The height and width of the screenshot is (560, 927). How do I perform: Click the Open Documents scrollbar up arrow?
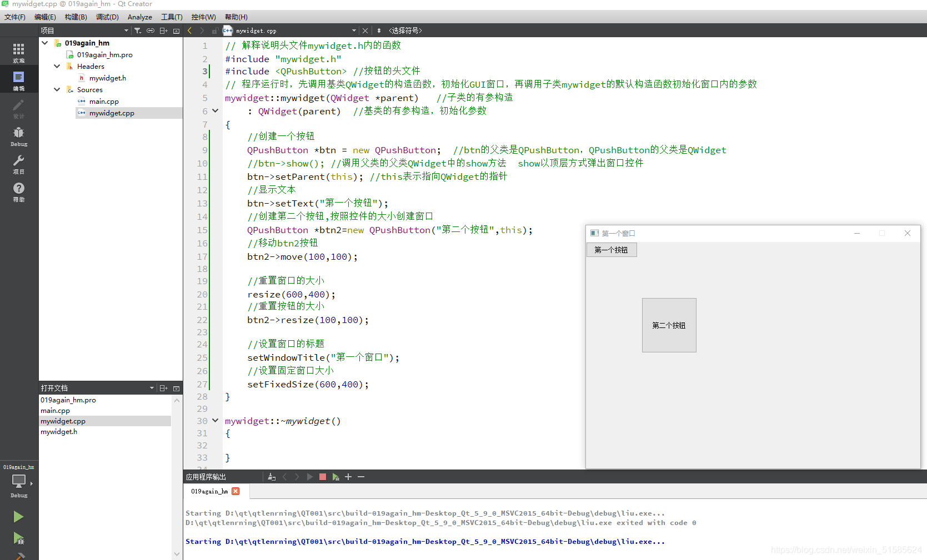tap(177, 400)
